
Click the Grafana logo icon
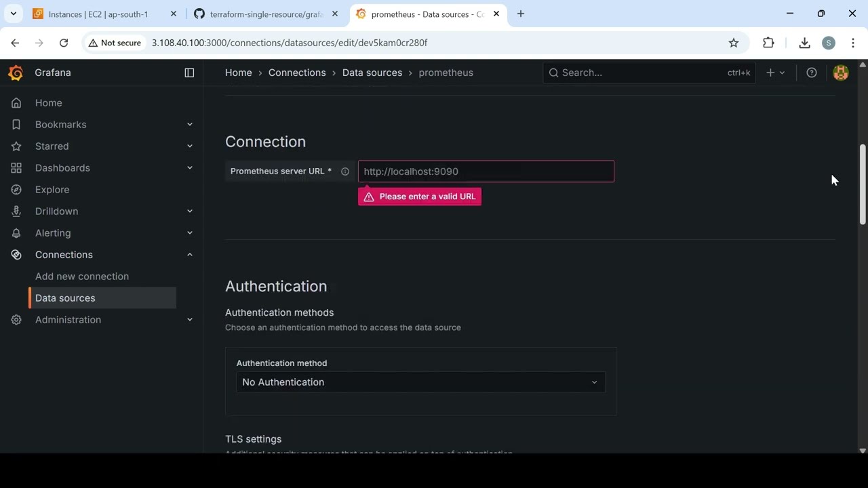16,73
